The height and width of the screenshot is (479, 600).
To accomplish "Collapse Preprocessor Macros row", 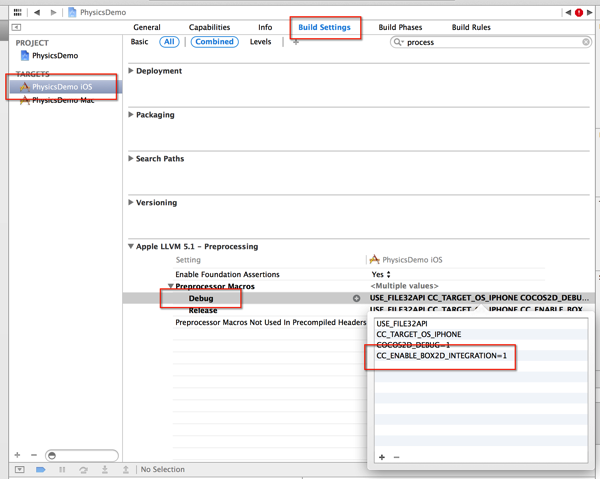I will 171,286.
